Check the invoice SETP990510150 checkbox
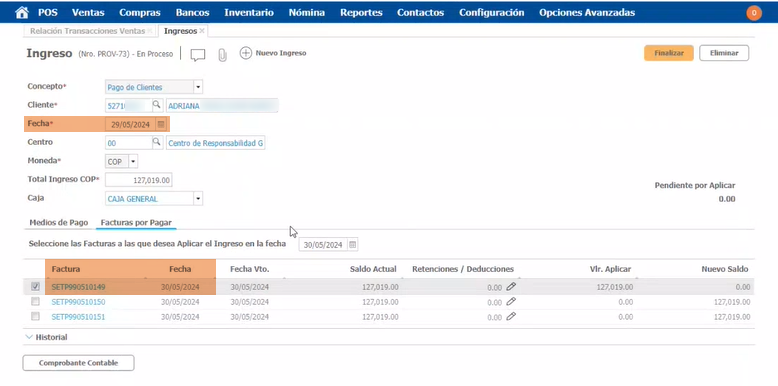Screen dimensions: 778x386 click(x=35, y=302)
